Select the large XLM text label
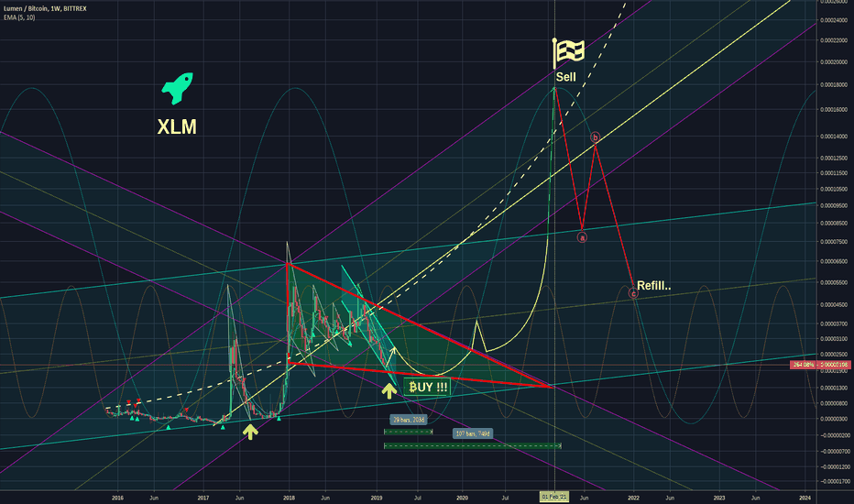Image resolution: width=854 pixels, height=504 pixels. click(177, 127)
